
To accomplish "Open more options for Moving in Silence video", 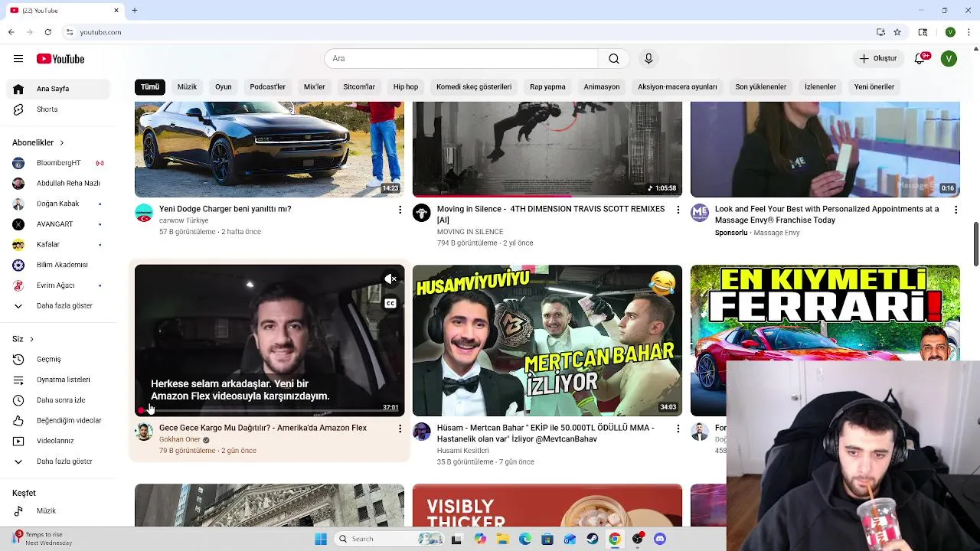I will [678, 210].
